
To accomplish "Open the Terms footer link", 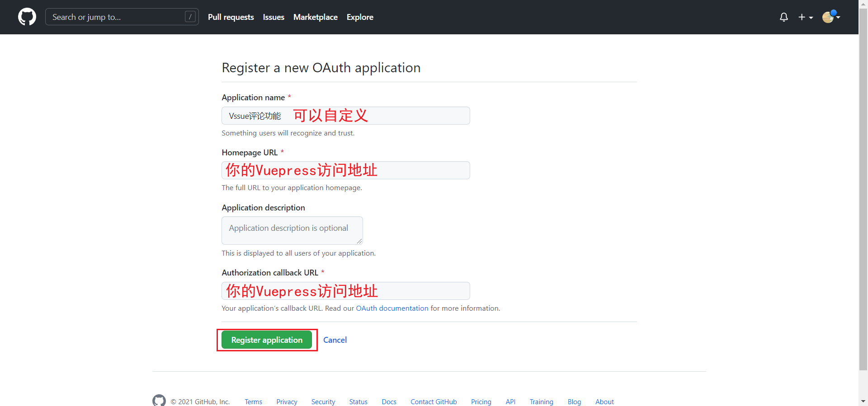I will point(253,401).
